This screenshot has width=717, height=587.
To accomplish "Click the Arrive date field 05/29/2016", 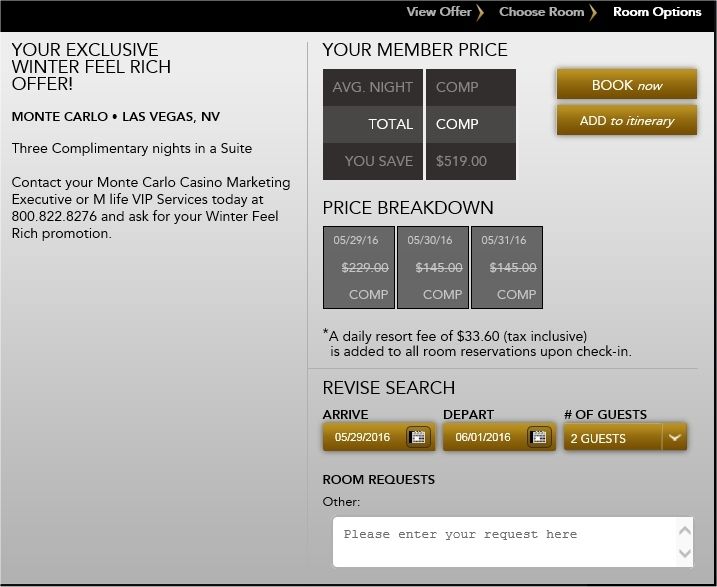I will (x=379, y=437).
